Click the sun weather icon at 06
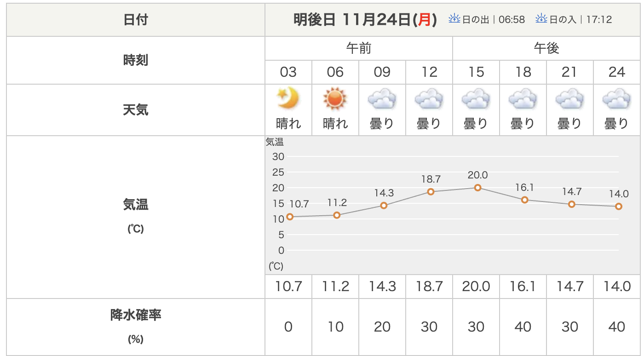The width and height of the screenshot is (644, 356). tap(335, 99)
